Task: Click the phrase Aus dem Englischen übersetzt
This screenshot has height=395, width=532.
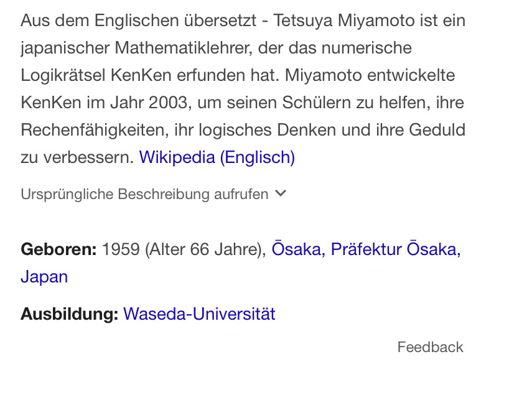Action: [x=138, y=21]
